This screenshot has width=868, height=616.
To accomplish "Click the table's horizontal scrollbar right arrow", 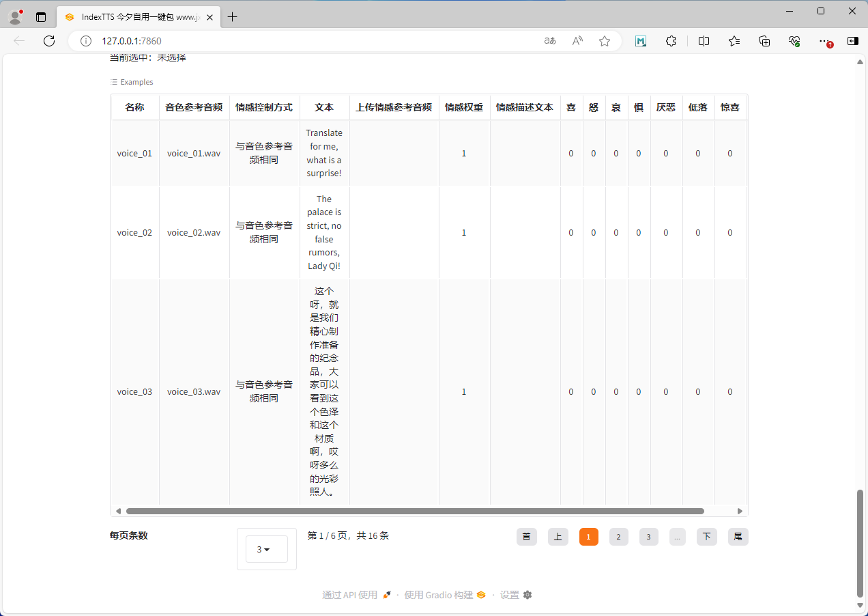I will [x=740, y=511].
